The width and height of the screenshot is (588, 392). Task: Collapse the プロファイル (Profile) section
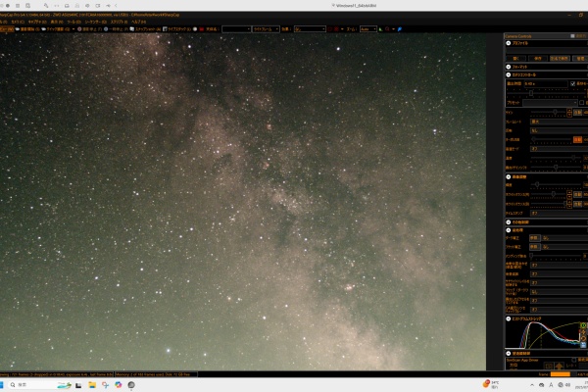(508, 43)
